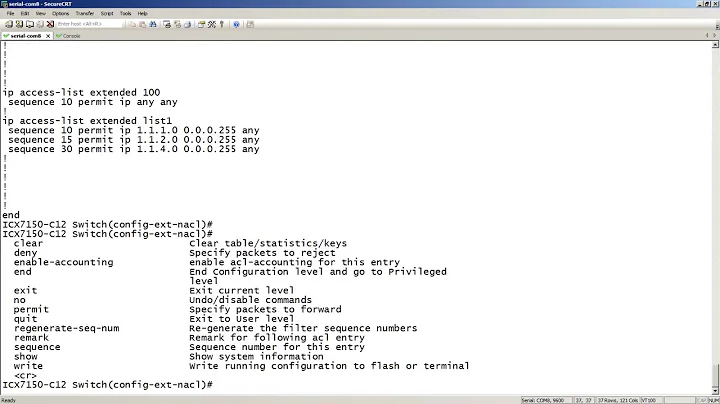Click the Find binoculars icon

coord(153,24)
